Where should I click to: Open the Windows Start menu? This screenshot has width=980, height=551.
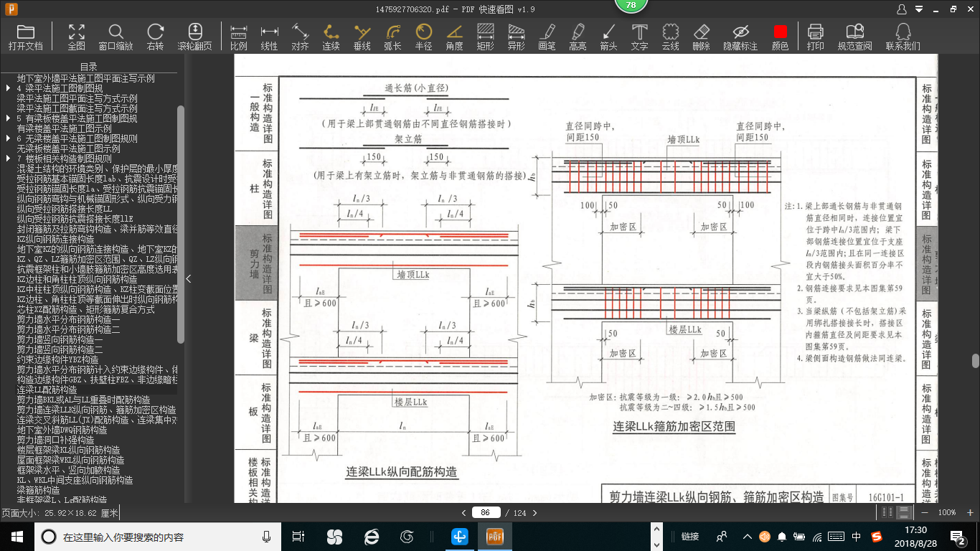tap(17, 536)
